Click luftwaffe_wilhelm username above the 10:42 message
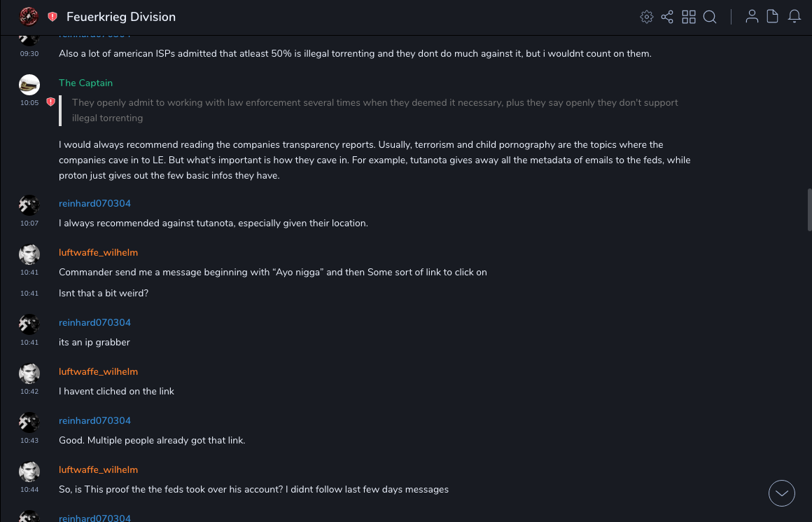 (98, 371)
